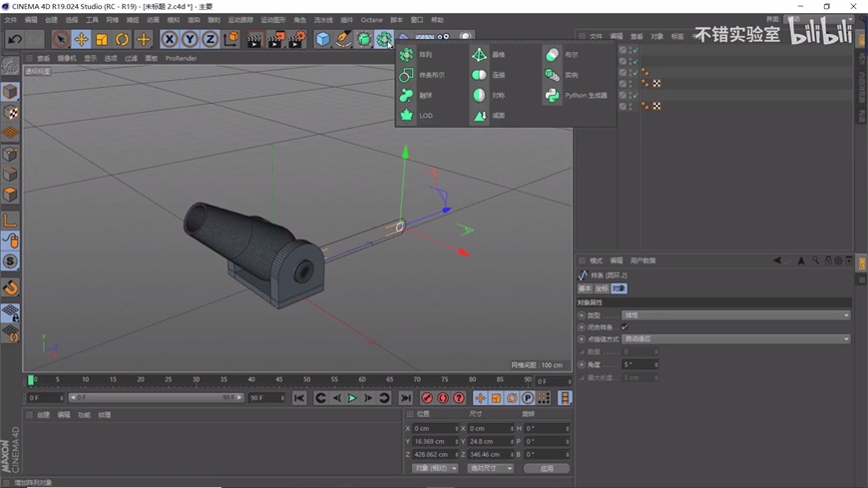Screen dimensions: 868x488
Task: Choose the 阵列 (Array) generator icon
Action: [x=407, y=55]
